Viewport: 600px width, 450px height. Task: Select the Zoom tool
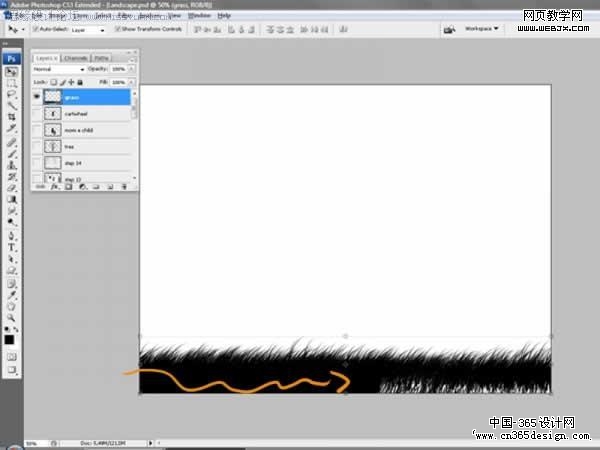(x=11, y=318)
